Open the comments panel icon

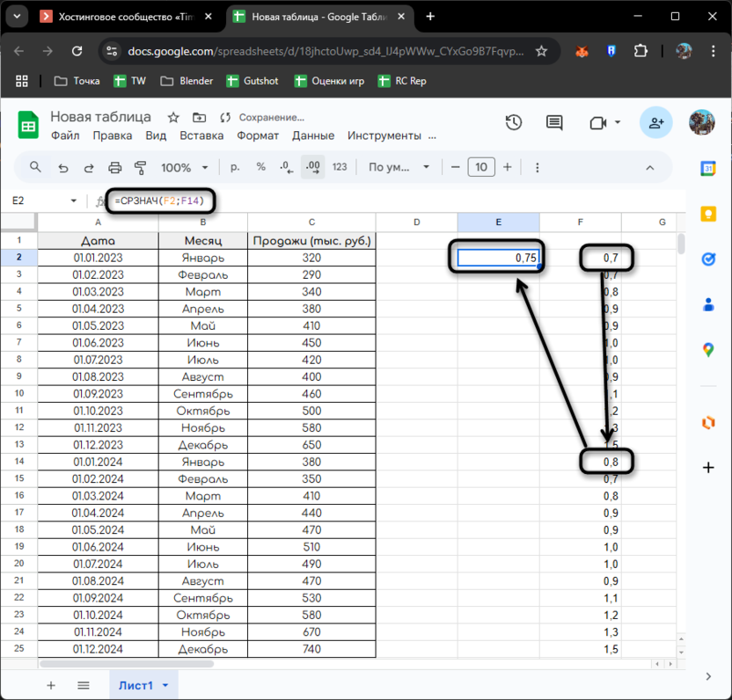point(554,123)
